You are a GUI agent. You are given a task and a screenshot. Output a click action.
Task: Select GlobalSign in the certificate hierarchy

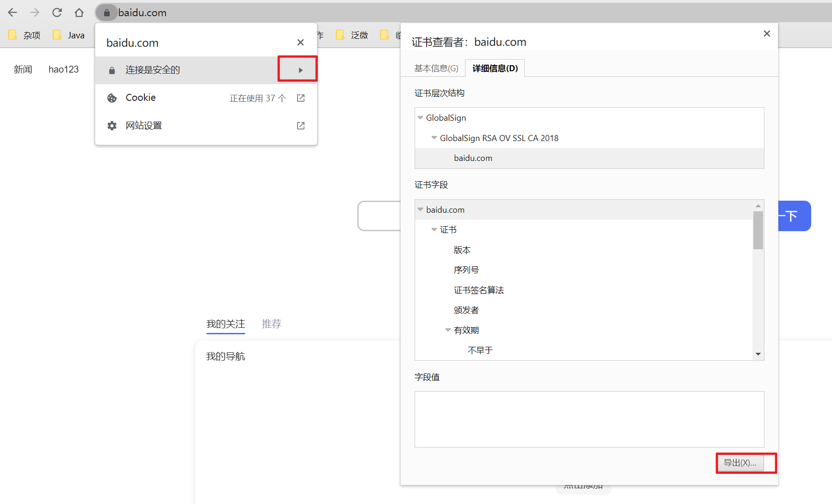pyautogui.click(x=446, y=118)
